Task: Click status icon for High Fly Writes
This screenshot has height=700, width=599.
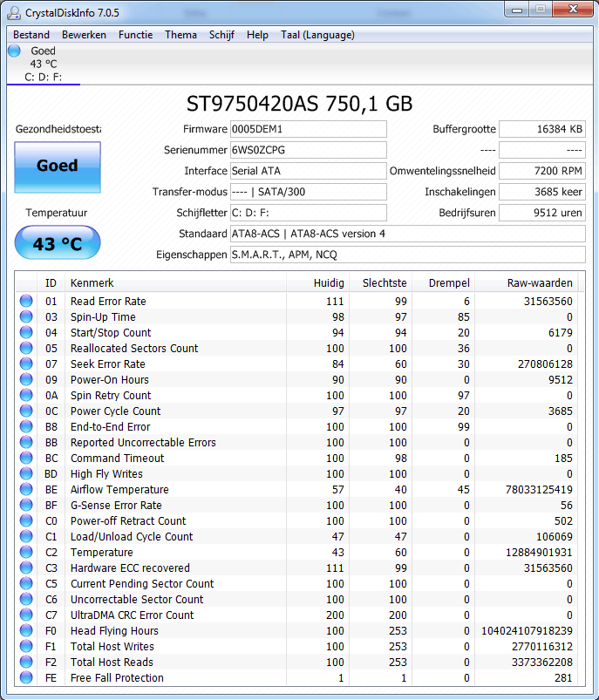Action: click(26, 473)
